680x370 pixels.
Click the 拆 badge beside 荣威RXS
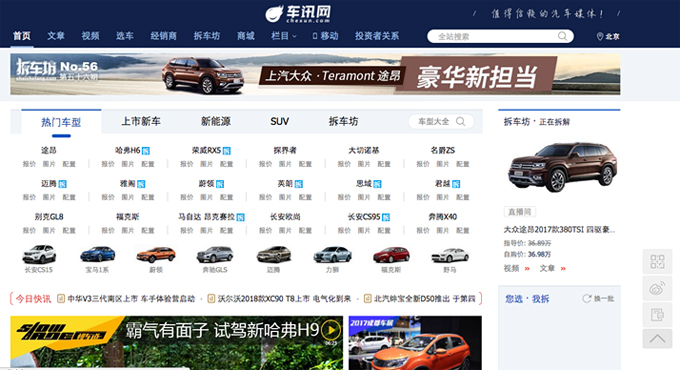(x=226, y=151)
